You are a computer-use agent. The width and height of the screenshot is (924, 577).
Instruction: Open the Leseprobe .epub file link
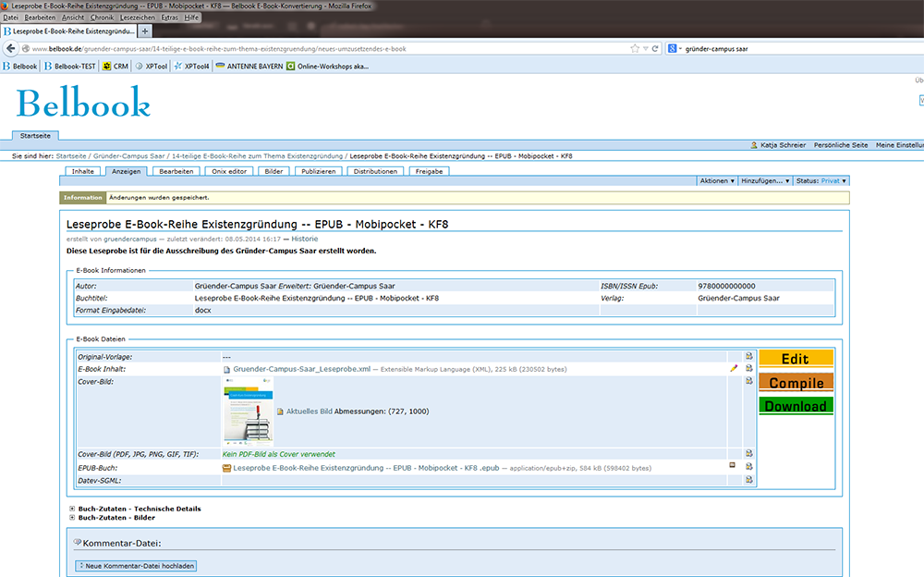[x=366, y=468]
